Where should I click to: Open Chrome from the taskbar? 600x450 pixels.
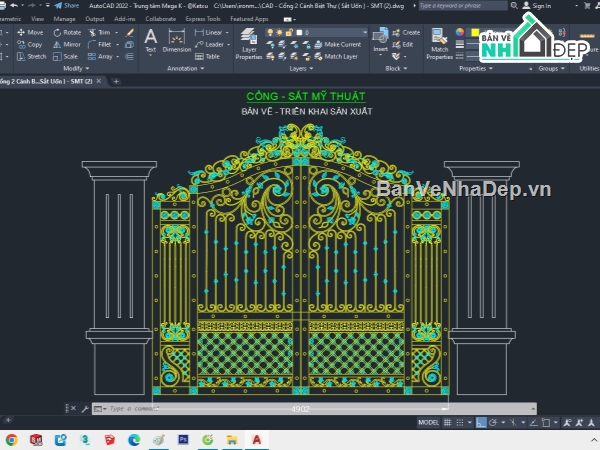point(11,440)
